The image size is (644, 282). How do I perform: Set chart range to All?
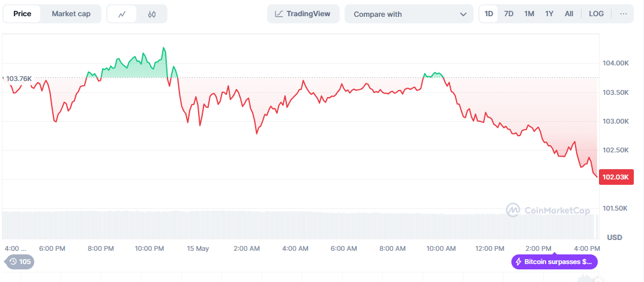coord(569,14)
